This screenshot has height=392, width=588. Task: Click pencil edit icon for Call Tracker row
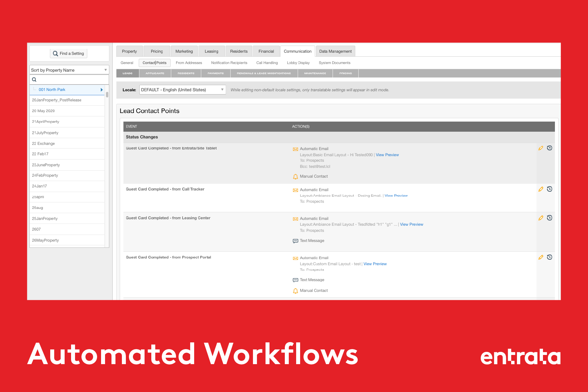point(541,189)
